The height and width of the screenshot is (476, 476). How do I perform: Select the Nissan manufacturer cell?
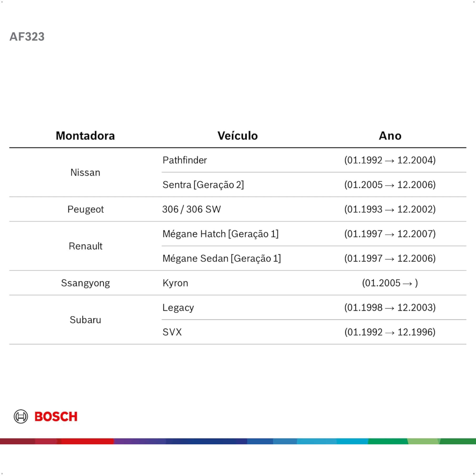click(x=85, y=173)
